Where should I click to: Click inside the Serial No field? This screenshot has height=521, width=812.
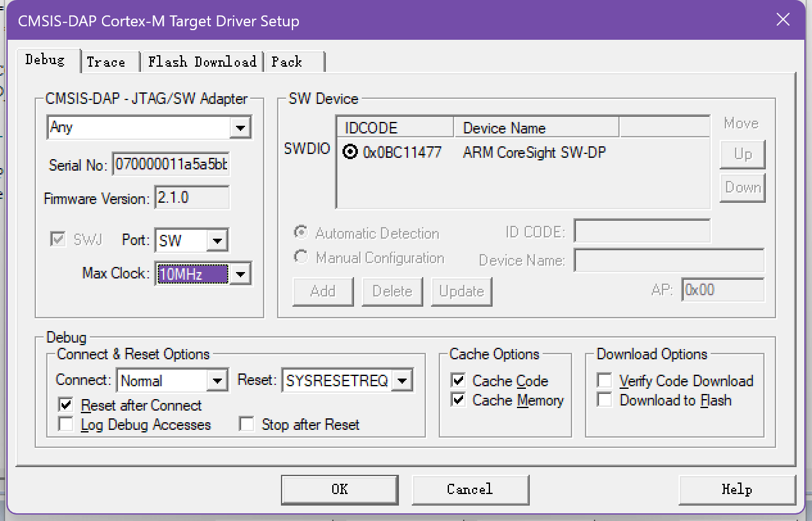[x=171, y=166]
